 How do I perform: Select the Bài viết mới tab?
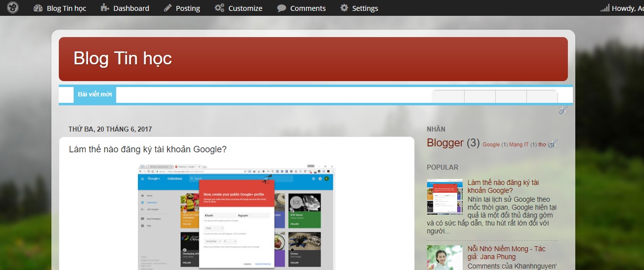coord(95,94)
